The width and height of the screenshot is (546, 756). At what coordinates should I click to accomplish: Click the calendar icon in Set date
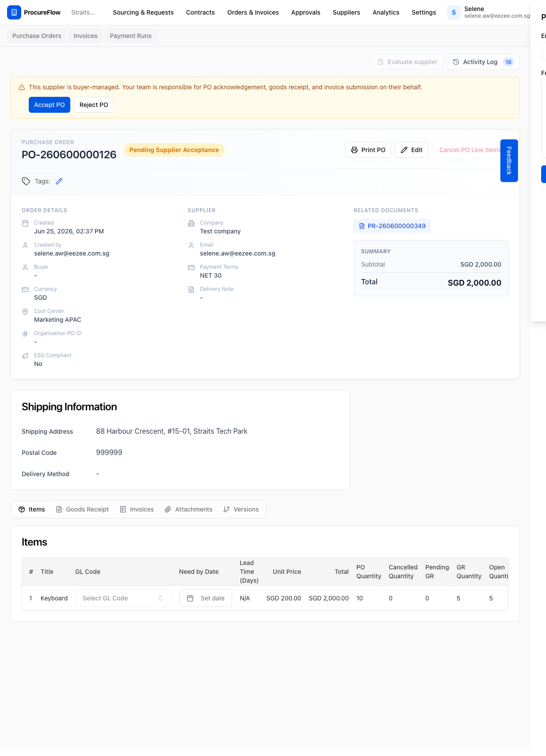pos(190,598)
